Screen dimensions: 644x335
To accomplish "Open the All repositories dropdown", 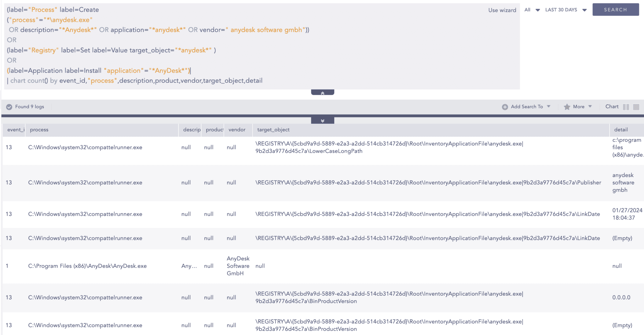I will pos(532,10).
